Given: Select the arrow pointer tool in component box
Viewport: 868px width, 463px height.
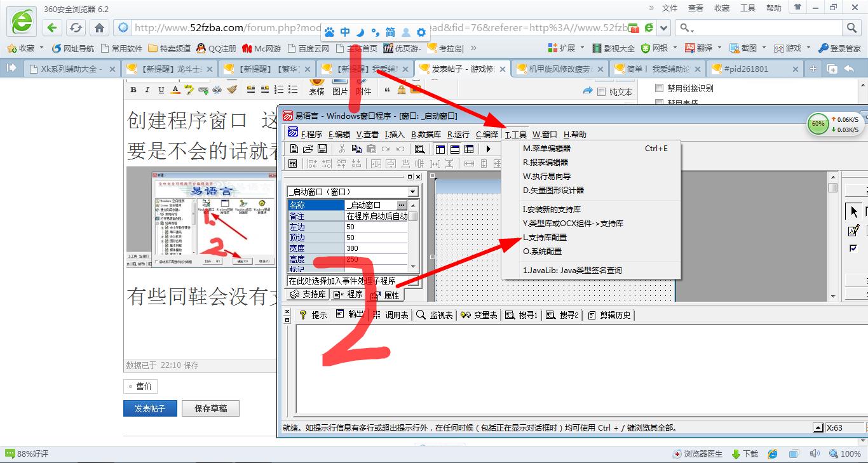Looking at the screenshot, I should (x=854, y=211).
